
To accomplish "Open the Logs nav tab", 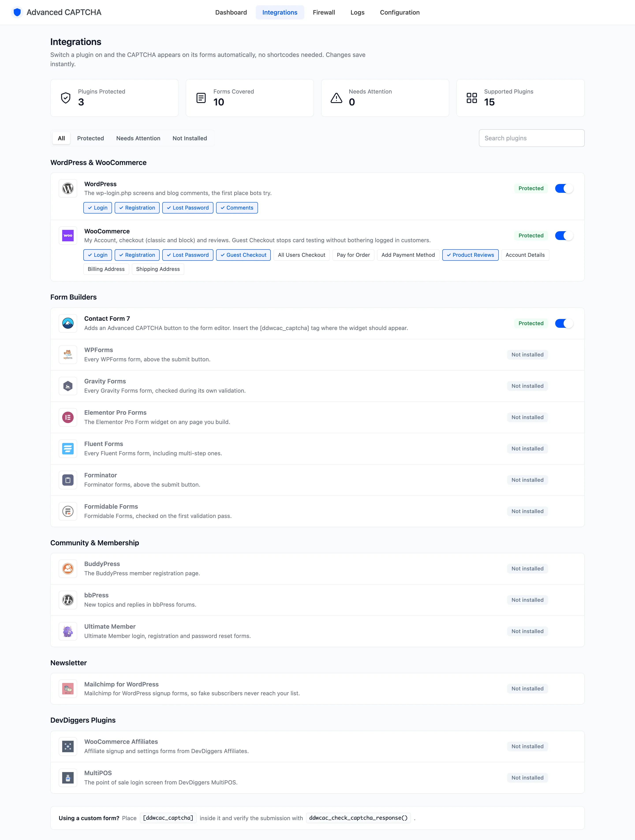I will coord(357,12).
